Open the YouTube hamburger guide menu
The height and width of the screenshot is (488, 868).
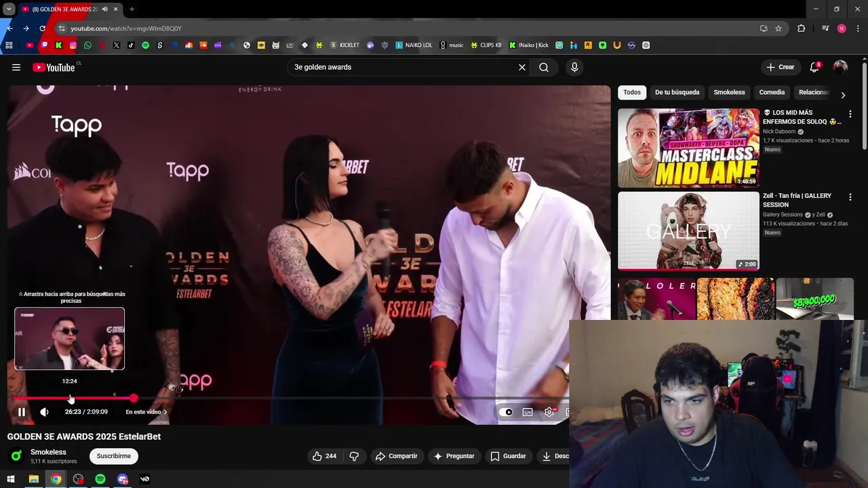16,67
